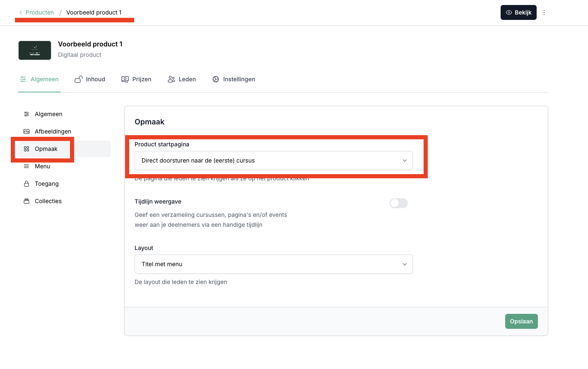Click the Algemeen top tab
This screenshot has height=369, width=588.
pos(39,79)
